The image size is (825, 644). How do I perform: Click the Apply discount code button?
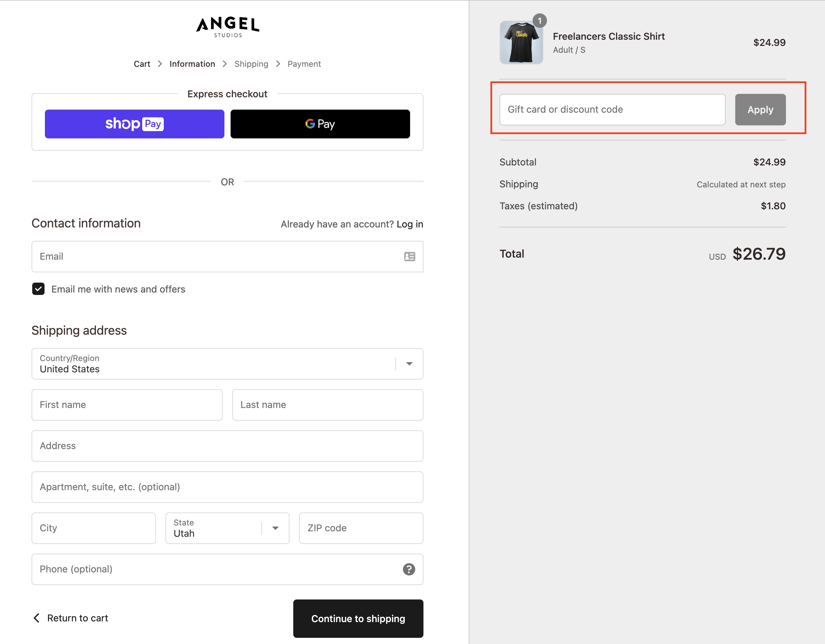click(760, 110)
